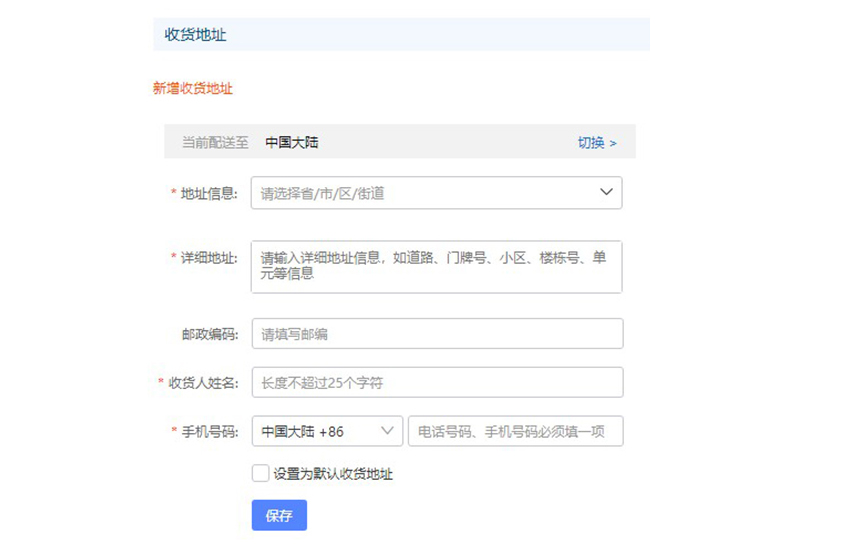
Task: Click the 设置为默认收货地址 label text
Action: [333, 474]
